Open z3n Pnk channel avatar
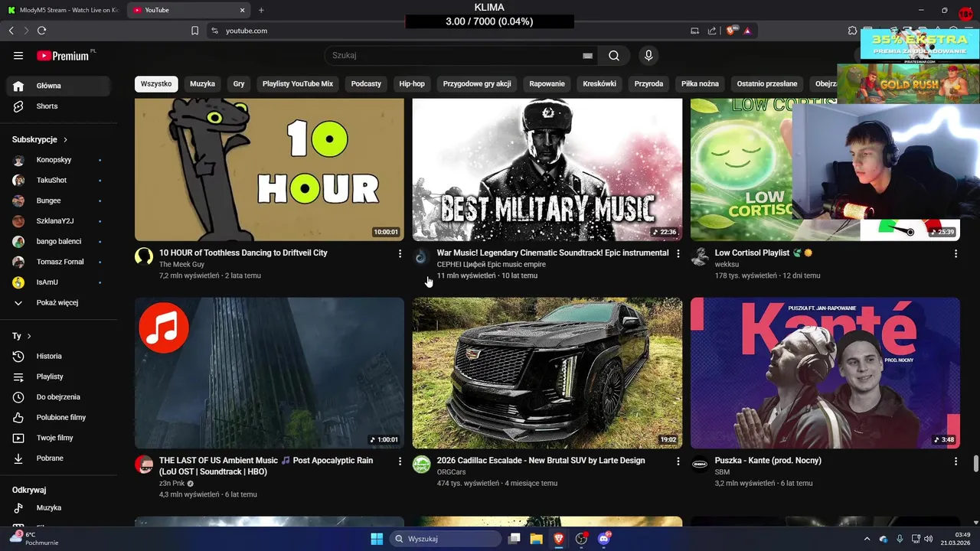980x551 pixels. point(144,465)
